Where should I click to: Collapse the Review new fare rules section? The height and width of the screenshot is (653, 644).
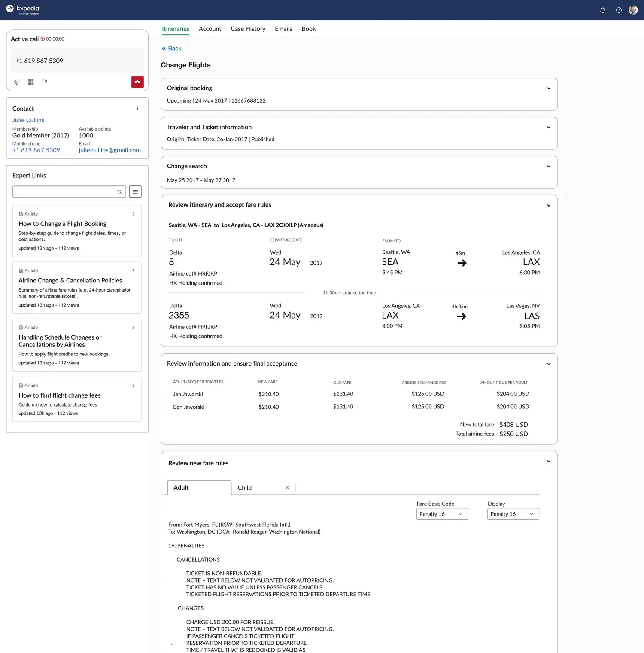[549, 462]
